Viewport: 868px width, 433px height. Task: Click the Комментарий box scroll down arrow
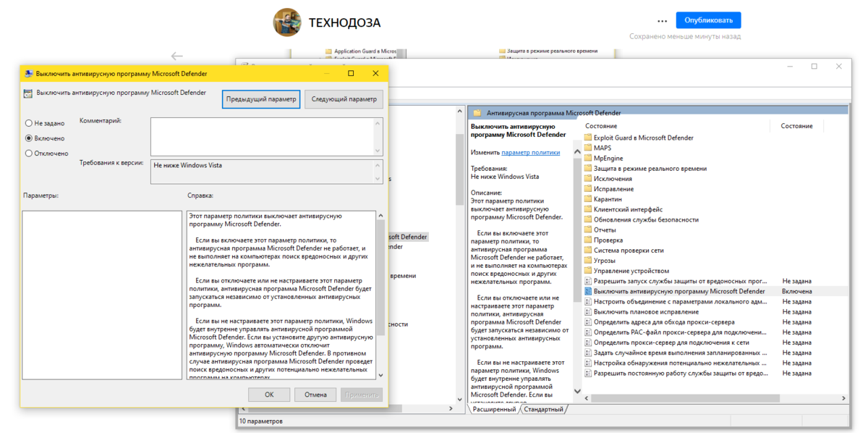click(x=378, y=150)
